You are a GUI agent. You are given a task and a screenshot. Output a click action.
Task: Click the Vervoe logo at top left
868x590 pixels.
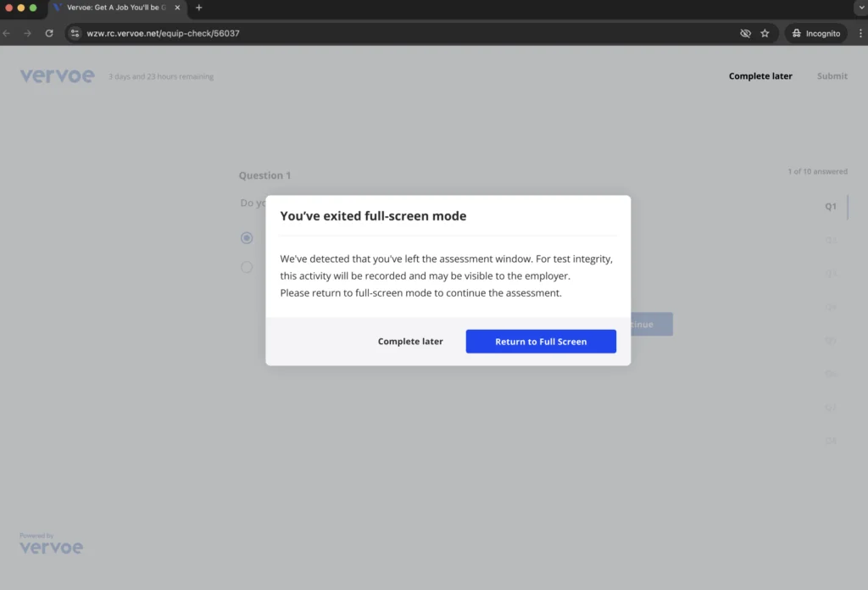point(57,76)
